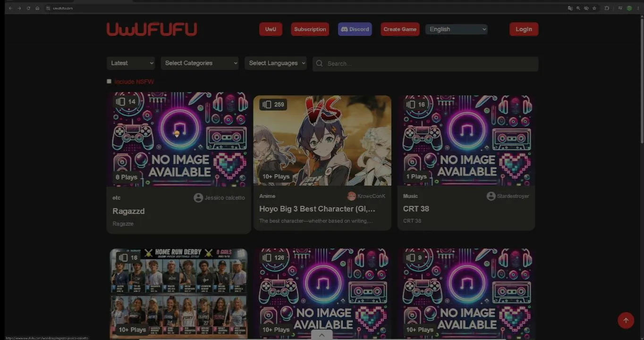The image size is (644, 340).
Task: Click the Ragazze description under Ragazzd
Action: 123,224
